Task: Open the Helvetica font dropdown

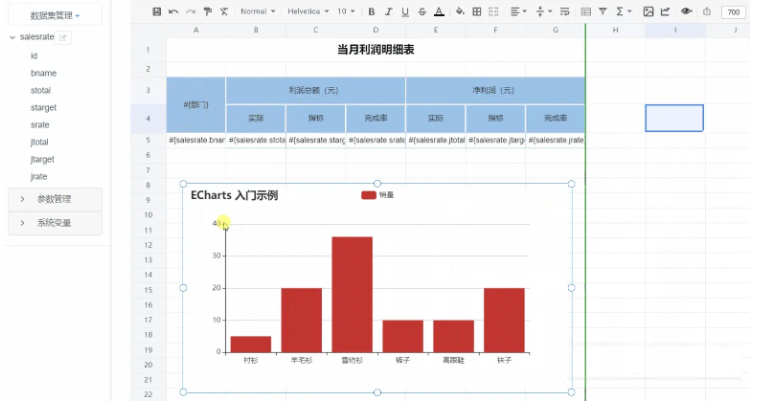Action: pyautogui.click(x=308, y=11)
